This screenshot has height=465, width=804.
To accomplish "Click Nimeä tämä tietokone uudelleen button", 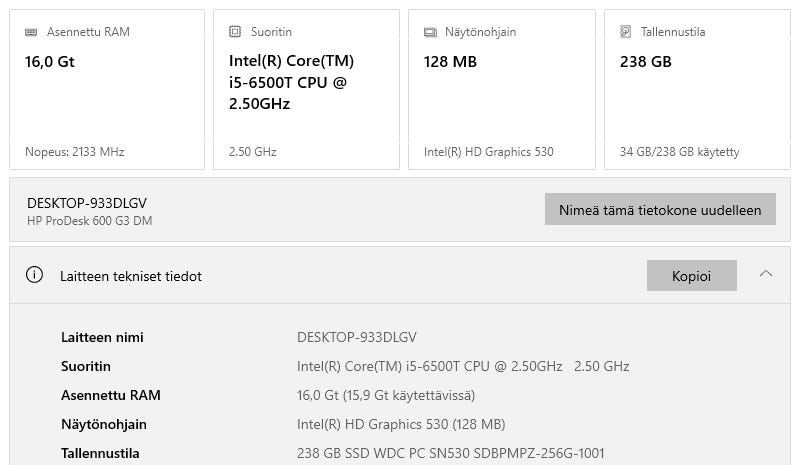I will [660, 210].
